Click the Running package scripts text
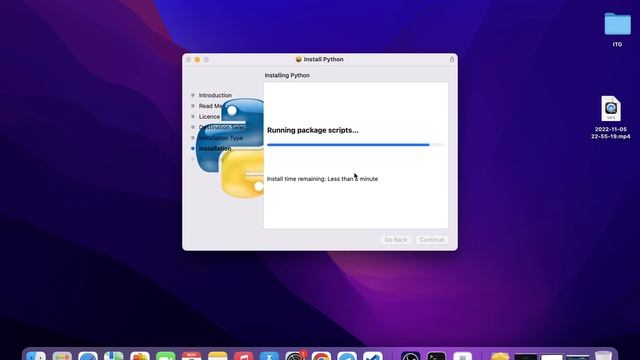640x360 pixels. point(313,130)
